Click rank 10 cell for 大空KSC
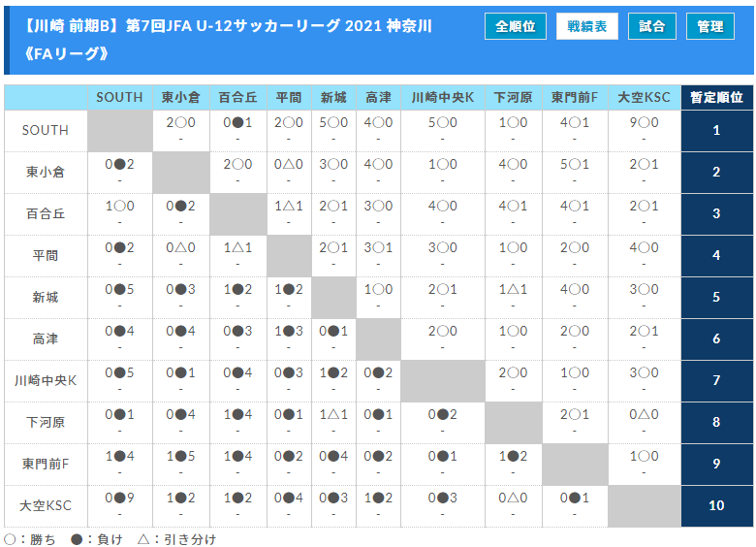This screenshot has width=756, height=547. click(716, 506)
